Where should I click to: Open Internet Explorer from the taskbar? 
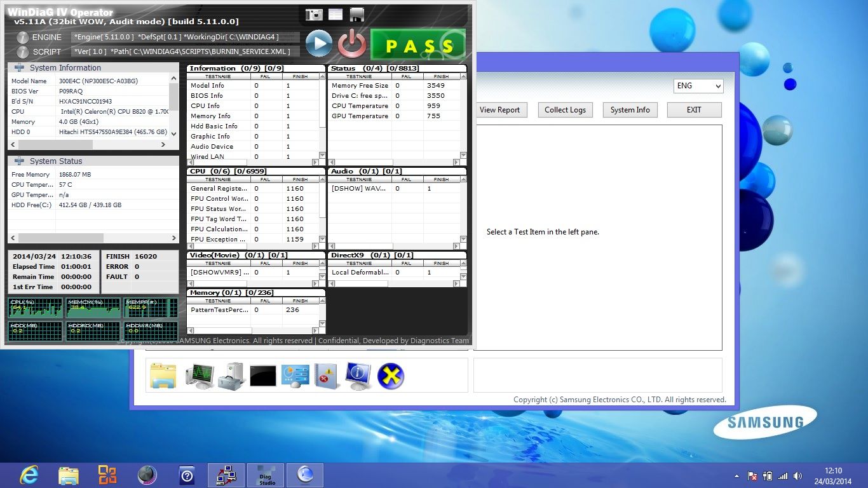29,475
